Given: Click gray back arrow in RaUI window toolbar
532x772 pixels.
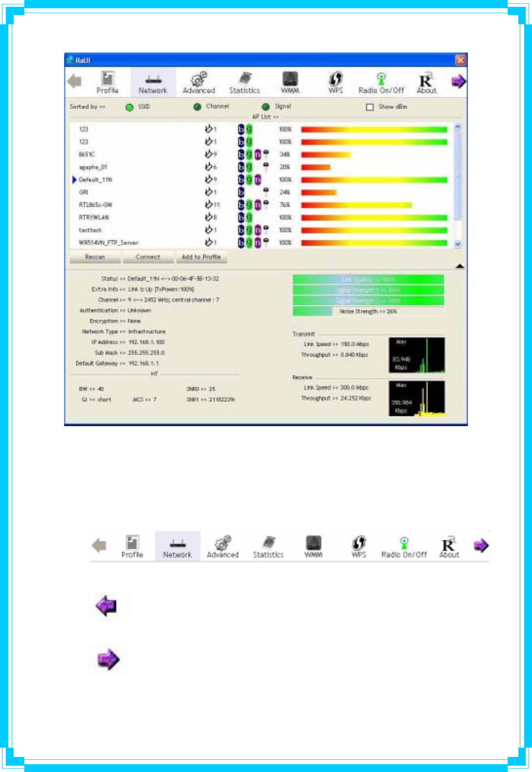Looking at the screenshot, I should point(74,81).
